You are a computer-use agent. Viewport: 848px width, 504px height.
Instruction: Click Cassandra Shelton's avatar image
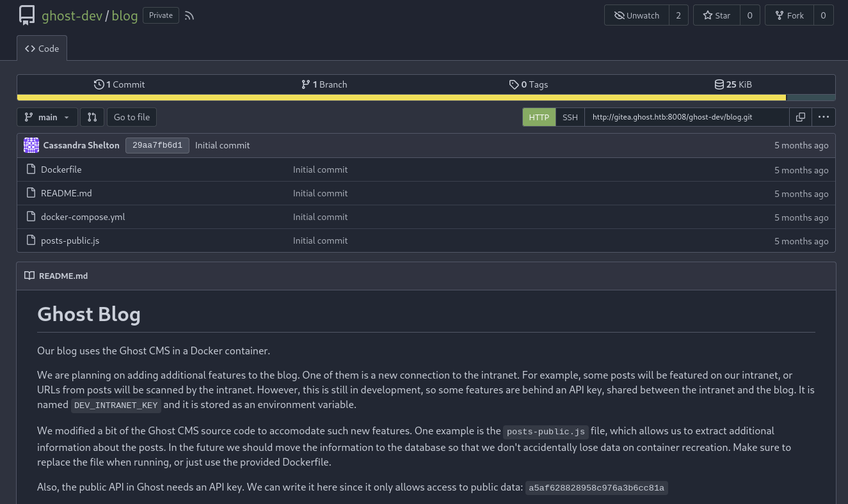(31, 145)
